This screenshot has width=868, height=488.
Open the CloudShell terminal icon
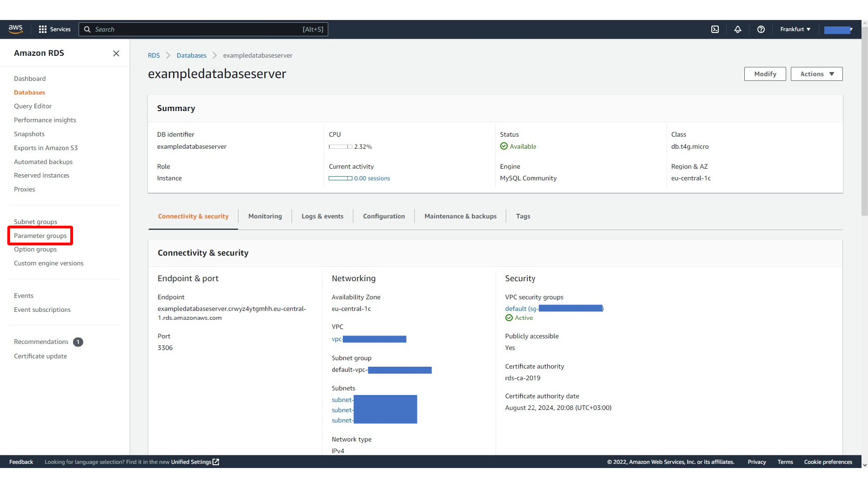(x=715, y=29)
